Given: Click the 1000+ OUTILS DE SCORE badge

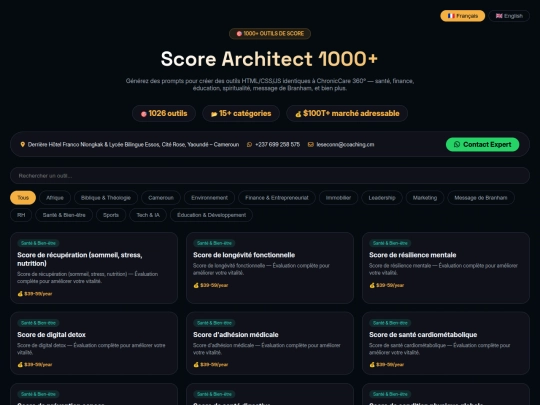Looking at the screenshot, I should coord(270,33).
